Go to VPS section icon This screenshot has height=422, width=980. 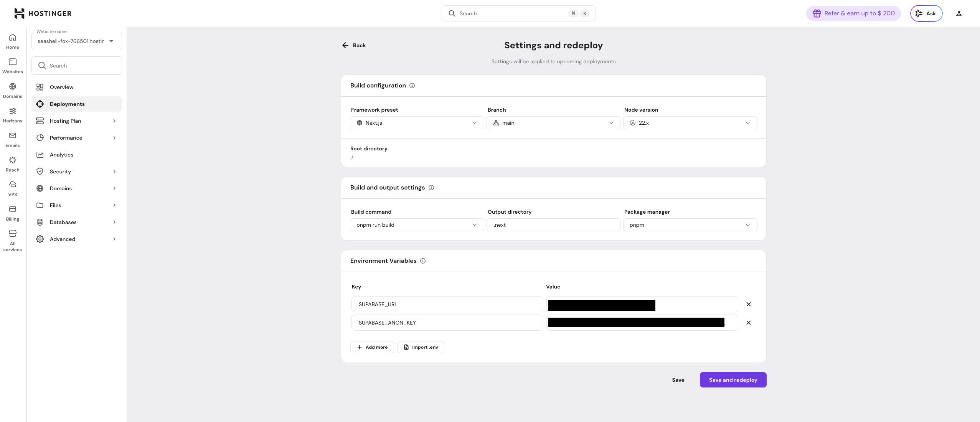(13, 188)
